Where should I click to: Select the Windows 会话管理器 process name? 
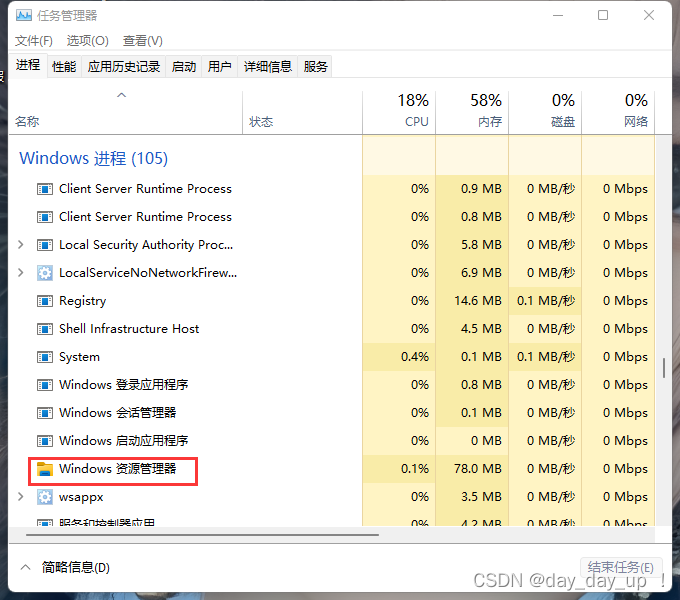tap(118, 413)
